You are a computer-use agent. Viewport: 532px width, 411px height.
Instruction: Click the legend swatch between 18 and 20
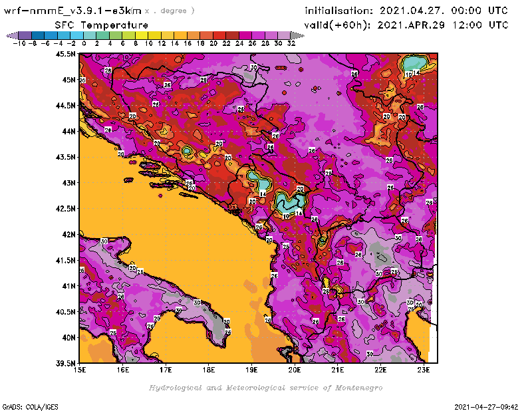pyautogui.click(x=206, y=35)
